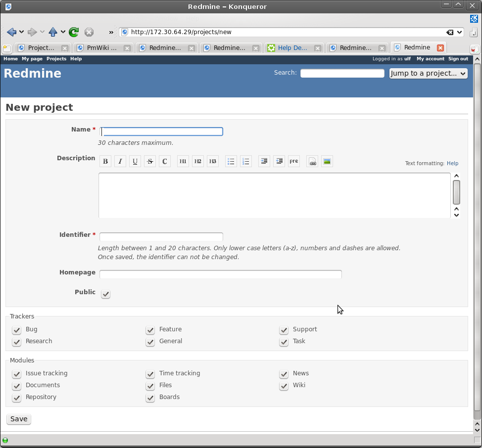Screen dimensions: 482x448
Task: Insert quote indent in the description
Action: [x=264, y=161]
